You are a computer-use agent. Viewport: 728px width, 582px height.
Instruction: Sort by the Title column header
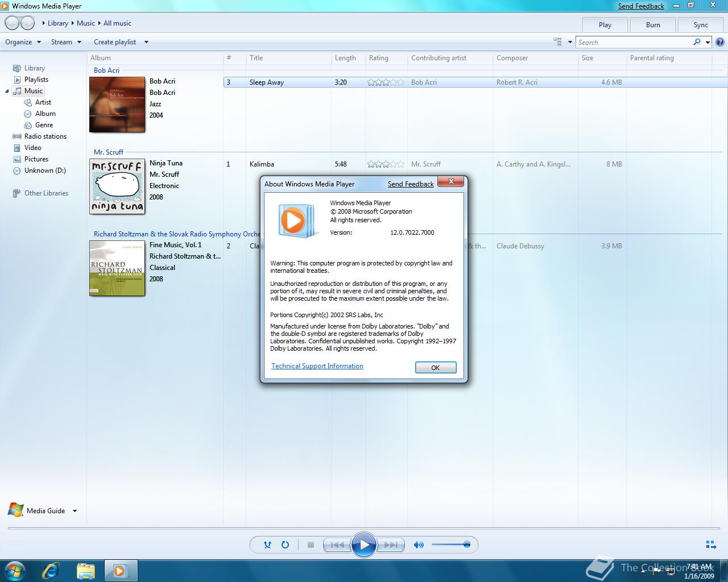pyautogui.click(x=288, y=58)
